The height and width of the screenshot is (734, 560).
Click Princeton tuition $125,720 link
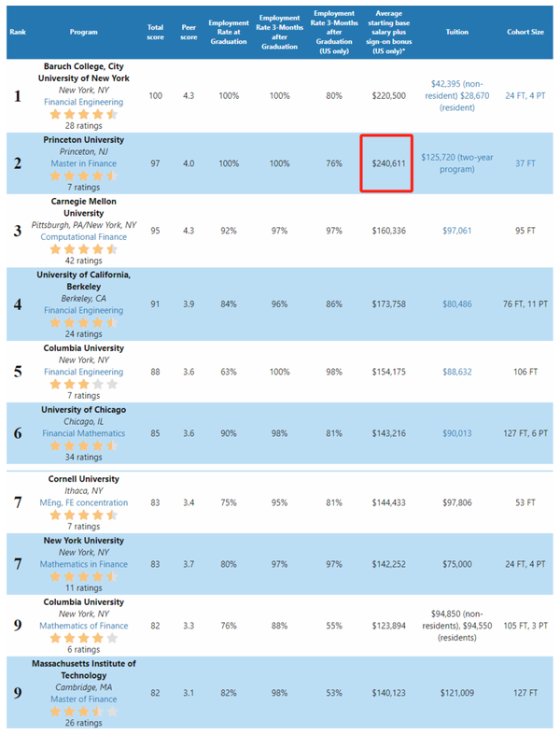pyautogui.click(x=457, y=163)
